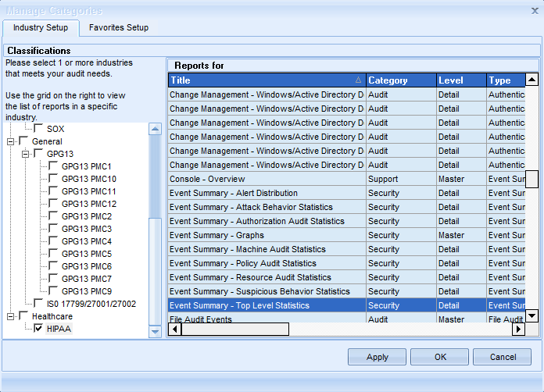
Task: Sort reports by Level column header
Action: 461,80
